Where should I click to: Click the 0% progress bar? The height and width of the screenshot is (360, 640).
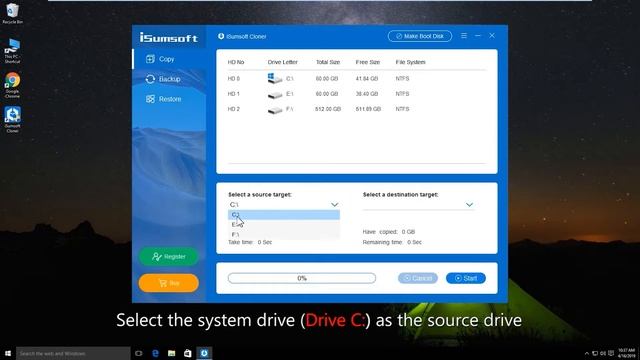(302, 278)
